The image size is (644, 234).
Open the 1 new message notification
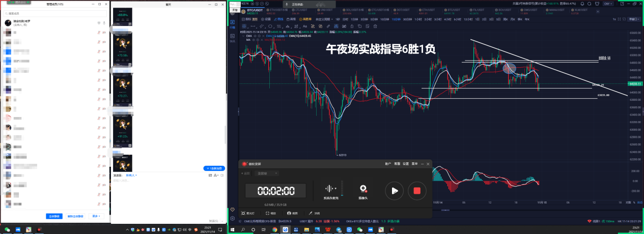[214, 168]
